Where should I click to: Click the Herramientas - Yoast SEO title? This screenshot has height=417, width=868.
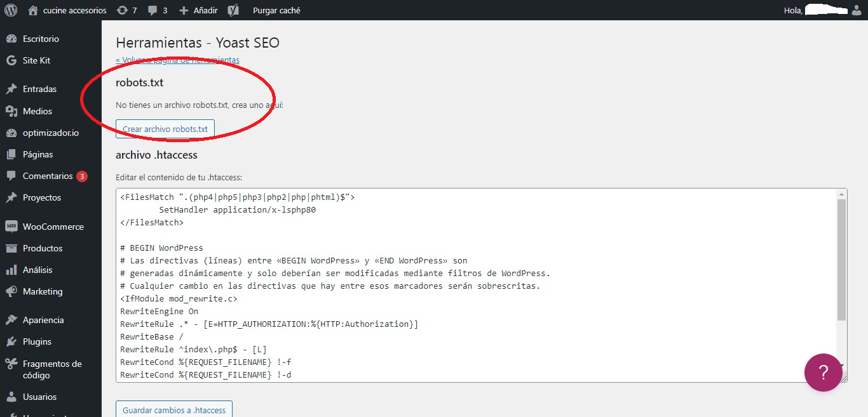pyautogui.click(x=198, y=43)
